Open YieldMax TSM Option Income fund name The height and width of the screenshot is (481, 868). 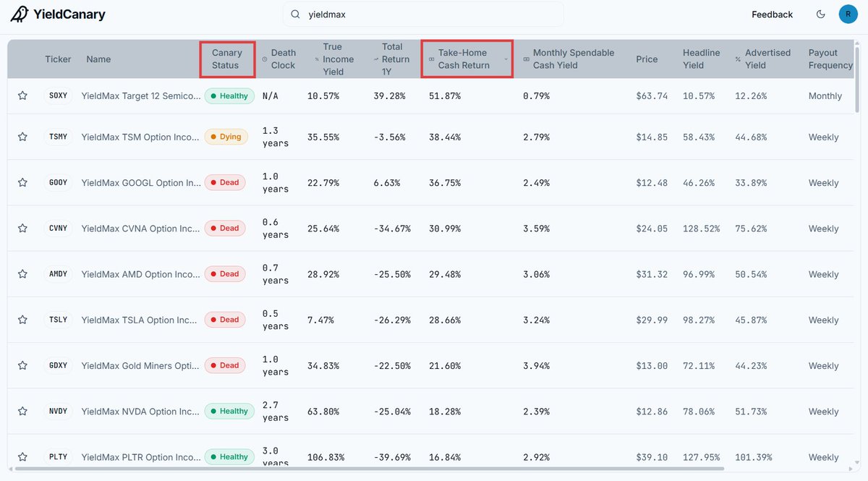141,137
